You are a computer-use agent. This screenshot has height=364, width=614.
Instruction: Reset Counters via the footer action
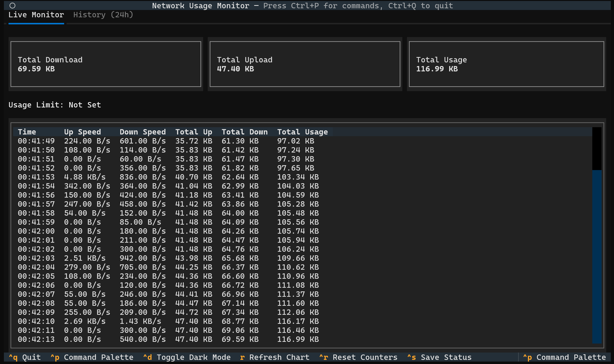point(358,357)
